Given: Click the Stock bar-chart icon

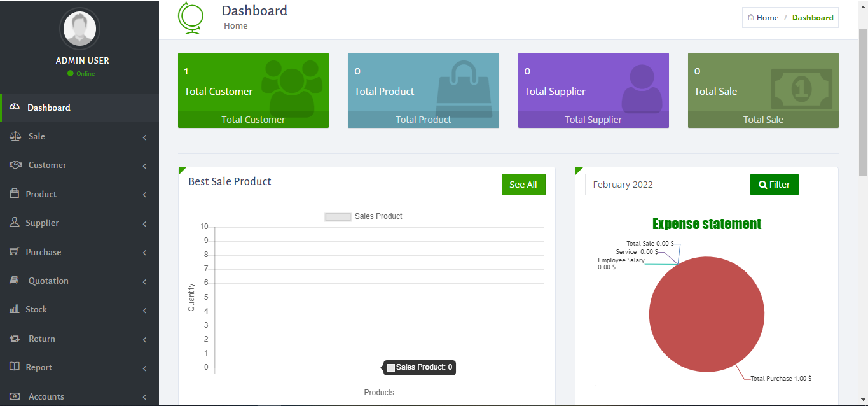Looking at the screenshot, I should (14, 309).
